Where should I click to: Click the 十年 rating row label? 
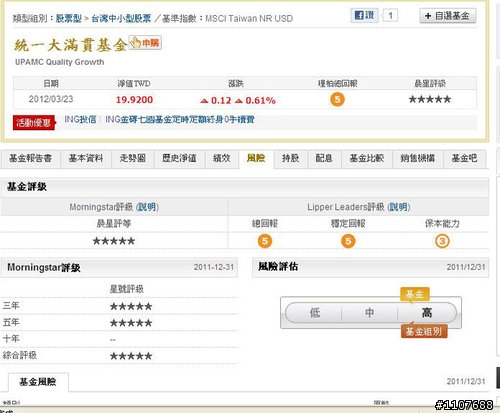[11, 339]
